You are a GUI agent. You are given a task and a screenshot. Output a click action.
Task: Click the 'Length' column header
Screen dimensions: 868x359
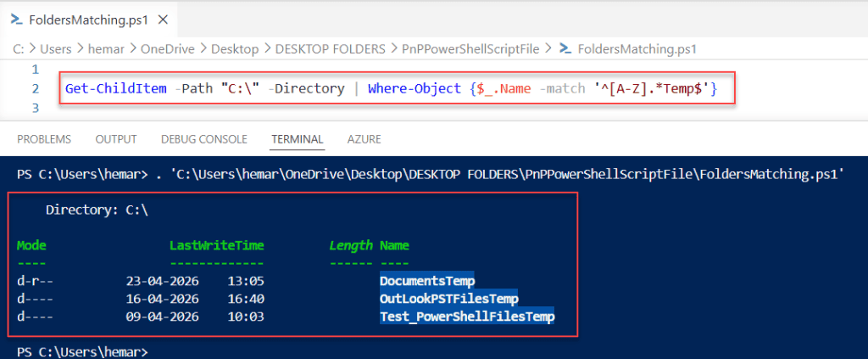(x=351, y=245)
